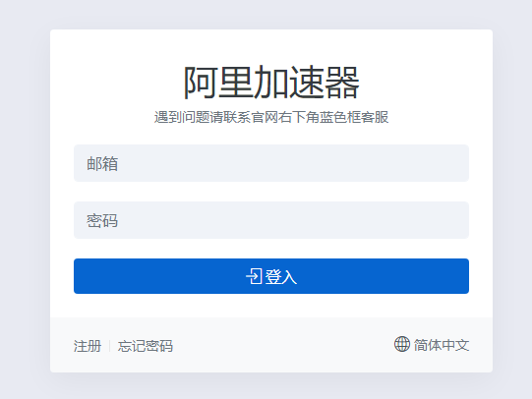Open the 忘记密码 forgot password link
Image resolution: width=532 pixels, height=399 pixels.
coord(146,346)
